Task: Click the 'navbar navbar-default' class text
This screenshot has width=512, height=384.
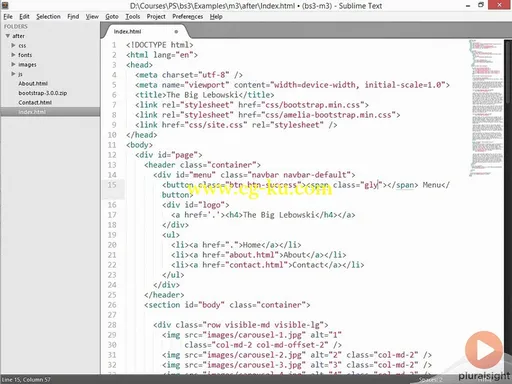Action: tap(299, 175)
